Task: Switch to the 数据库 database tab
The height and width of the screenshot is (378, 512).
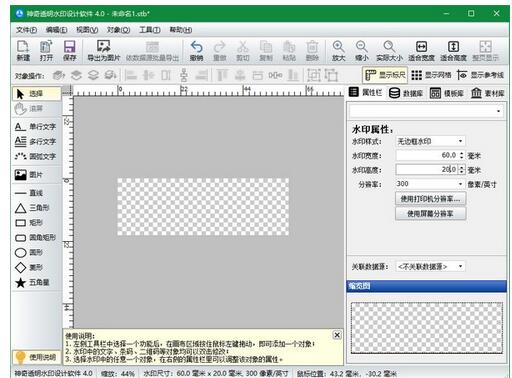Action: coord(406,93)
